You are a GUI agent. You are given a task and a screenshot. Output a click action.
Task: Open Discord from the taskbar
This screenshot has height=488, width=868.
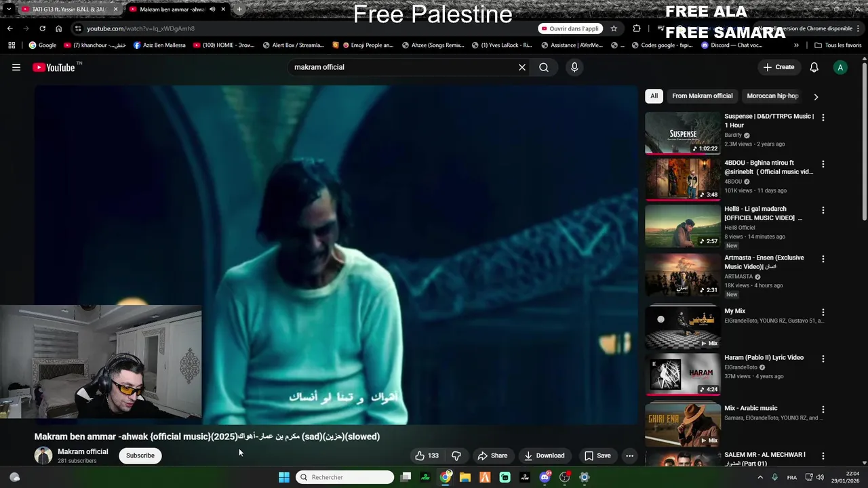(545, 477)
